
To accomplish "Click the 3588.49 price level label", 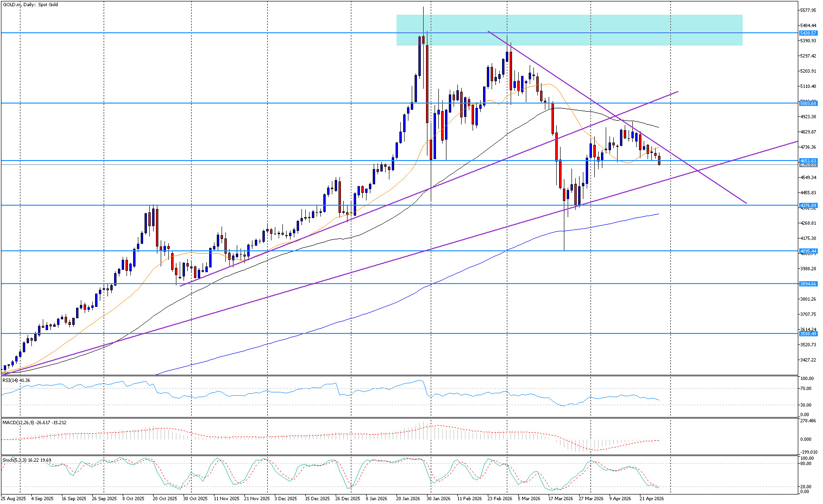I will 808,333.
